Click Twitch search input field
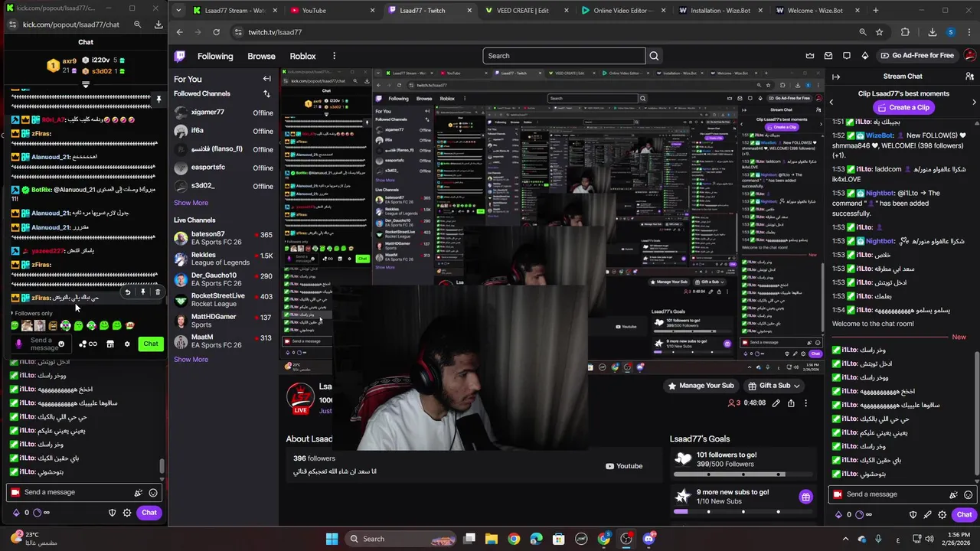This screenshot has height=551, width=980. pos(564,56)
